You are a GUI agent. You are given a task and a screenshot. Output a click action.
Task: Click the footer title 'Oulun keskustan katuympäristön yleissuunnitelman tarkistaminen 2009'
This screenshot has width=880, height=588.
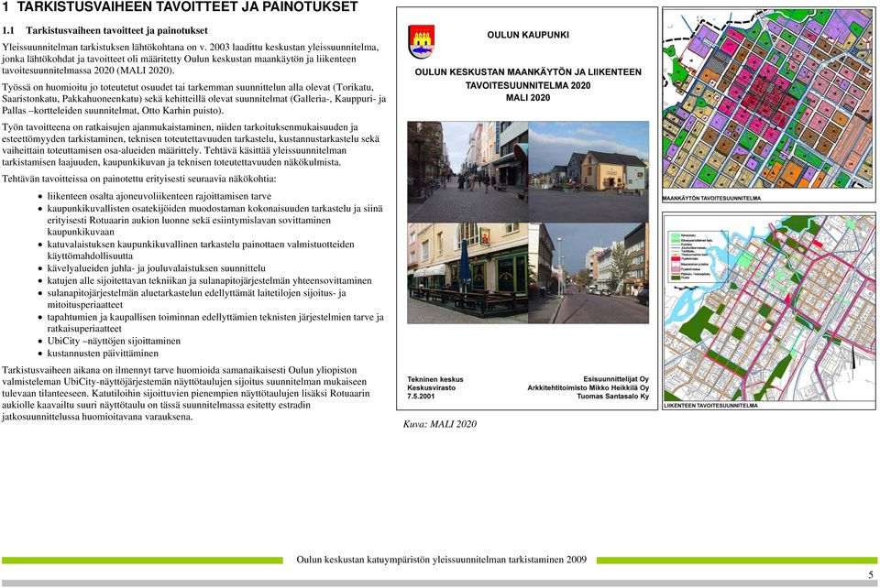click(441, 560)
